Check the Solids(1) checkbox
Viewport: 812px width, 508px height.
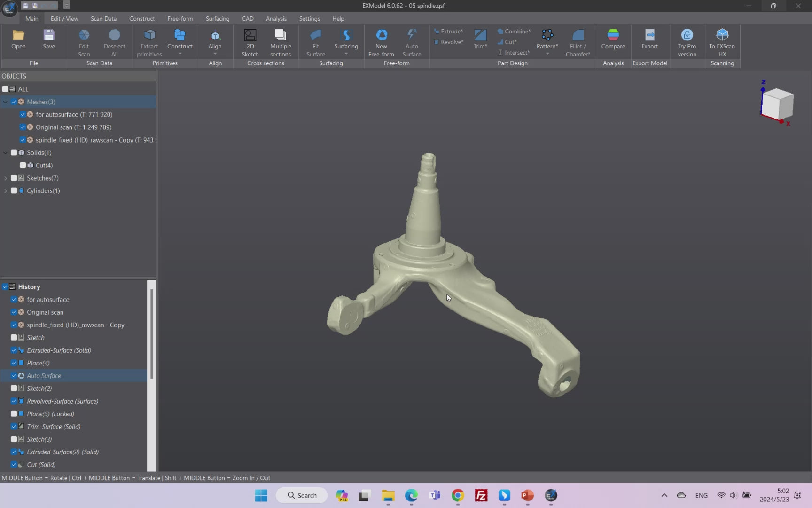[x=14, y=152]
